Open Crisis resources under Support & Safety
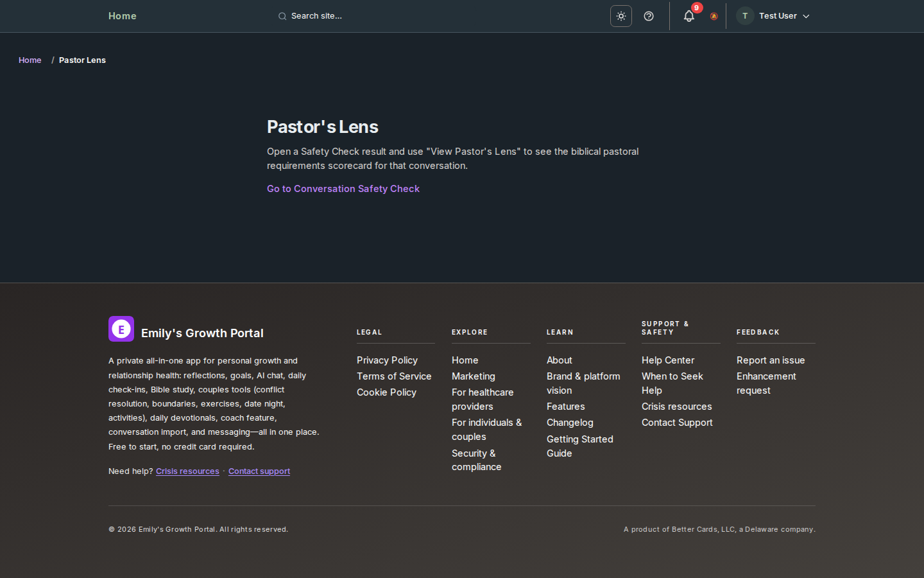This screenshot has width=924, height=578. (676, 406)
